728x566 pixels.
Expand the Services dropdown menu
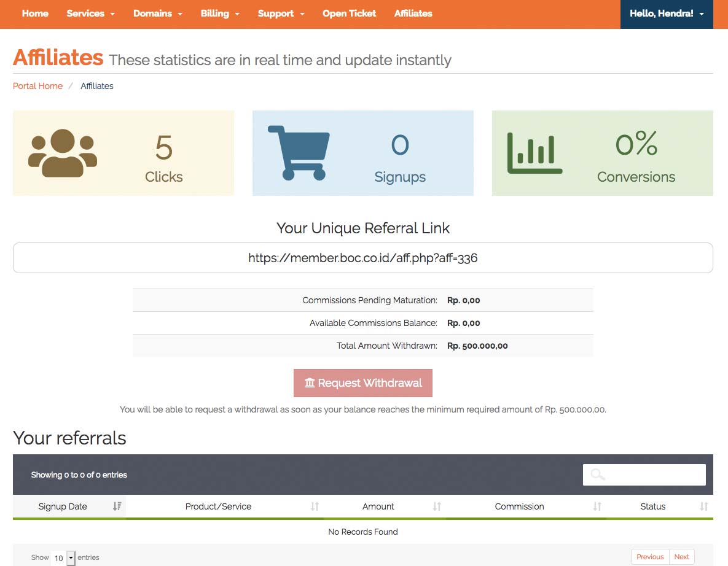tap(90, 14)
